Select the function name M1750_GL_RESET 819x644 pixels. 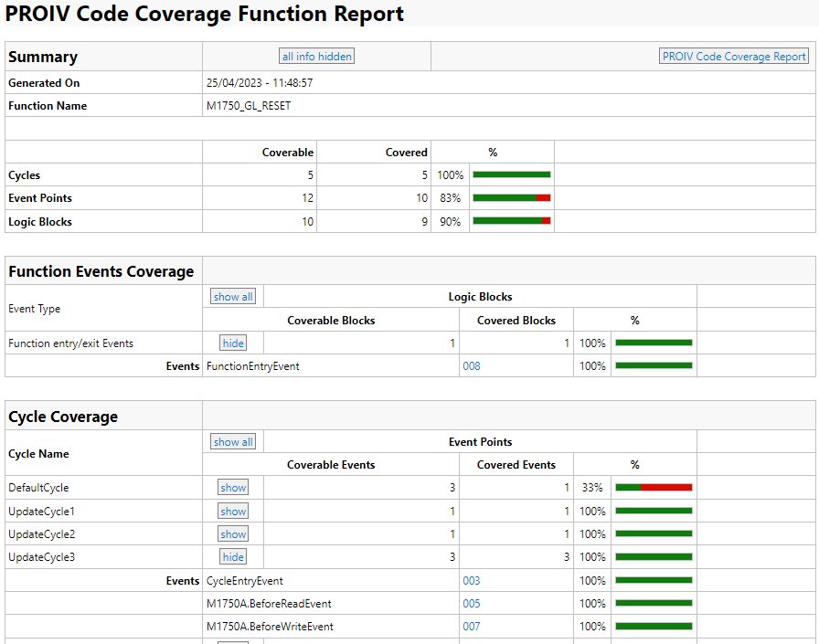click(249, 106)
